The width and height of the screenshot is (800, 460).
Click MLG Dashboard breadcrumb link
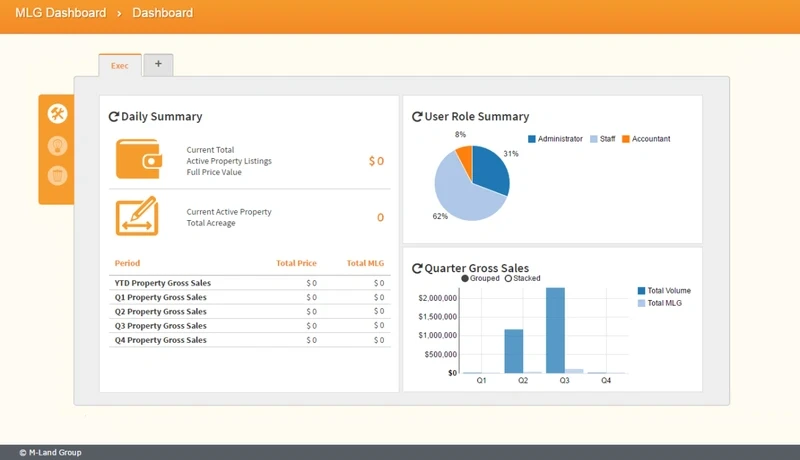(60, 13)
